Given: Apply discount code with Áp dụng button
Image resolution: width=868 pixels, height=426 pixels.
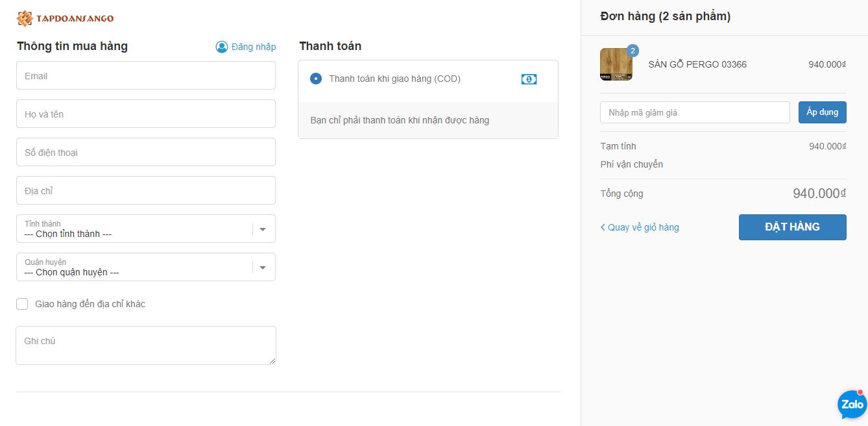Looking at the screenshot, I should (822, 112).
